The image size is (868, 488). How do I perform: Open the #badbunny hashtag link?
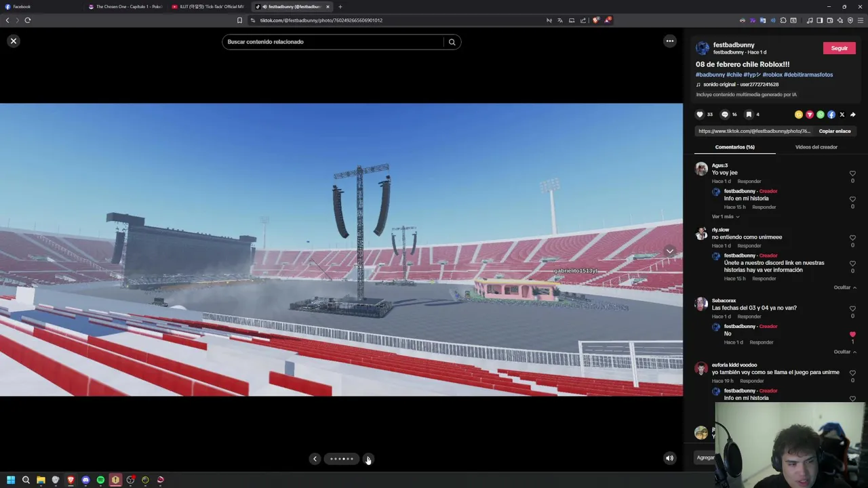pos(710,75)
